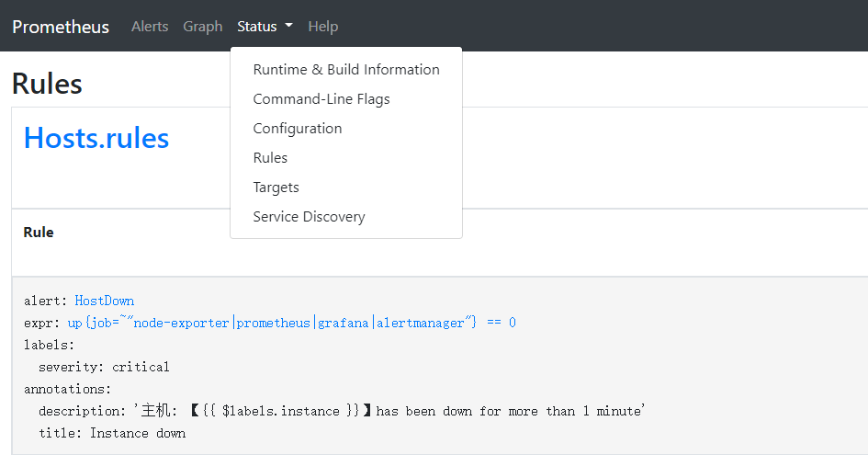Open the Alerts page from navbar
The height and width of the screenshot is (455, 868).
(x=150, y=27)
